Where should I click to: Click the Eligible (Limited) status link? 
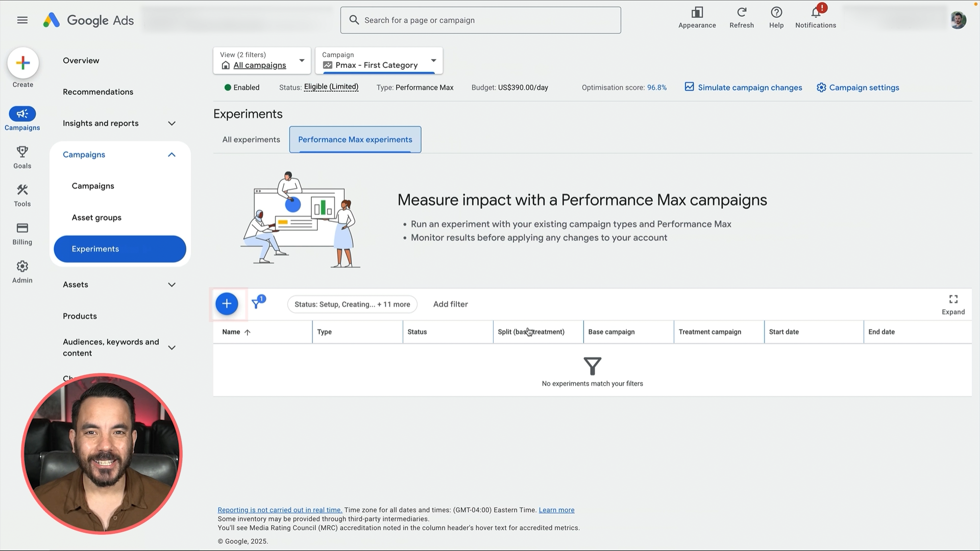331,87
